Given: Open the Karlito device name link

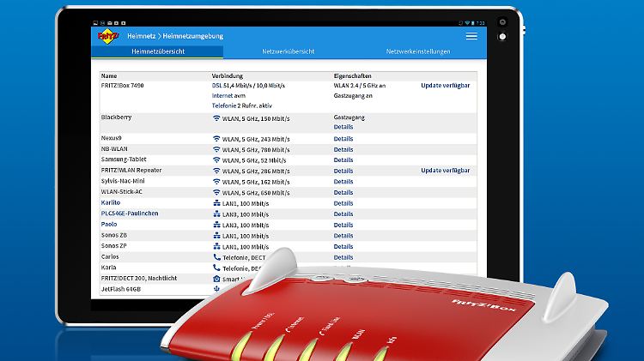Looking at the screenshot, I should pos(111,202).
